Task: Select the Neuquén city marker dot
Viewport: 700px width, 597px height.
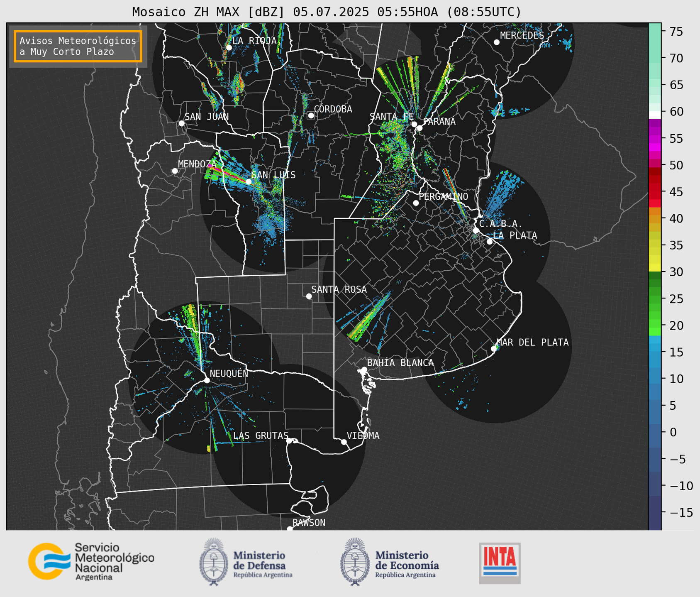Action: (207, 380)
